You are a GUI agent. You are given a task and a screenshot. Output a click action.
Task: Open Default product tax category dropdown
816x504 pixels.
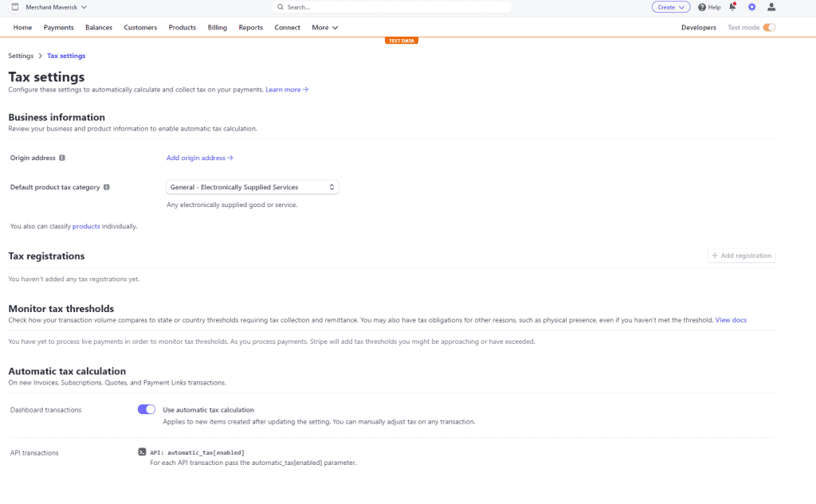[x=253, y=187]
